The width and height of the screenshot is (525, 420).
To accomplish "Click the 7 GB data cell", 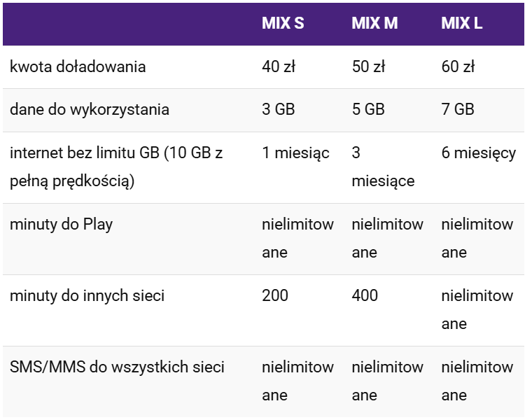I will (458, 110).
